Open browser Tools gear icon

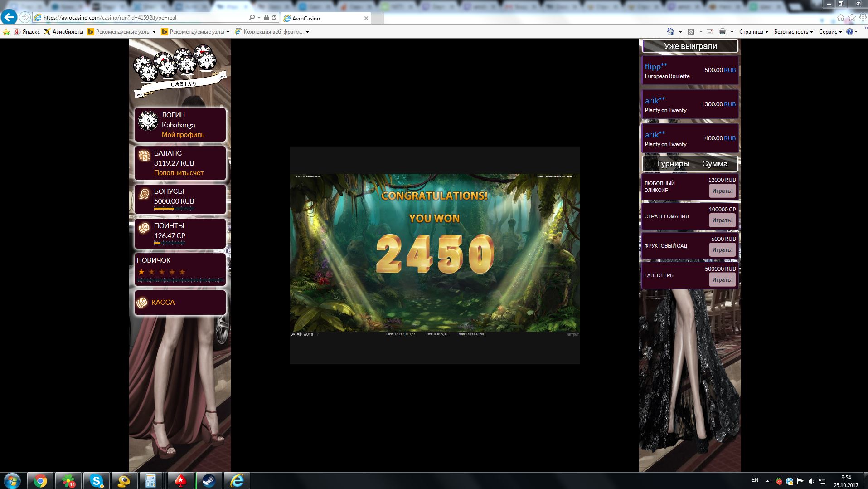point(863,18)
